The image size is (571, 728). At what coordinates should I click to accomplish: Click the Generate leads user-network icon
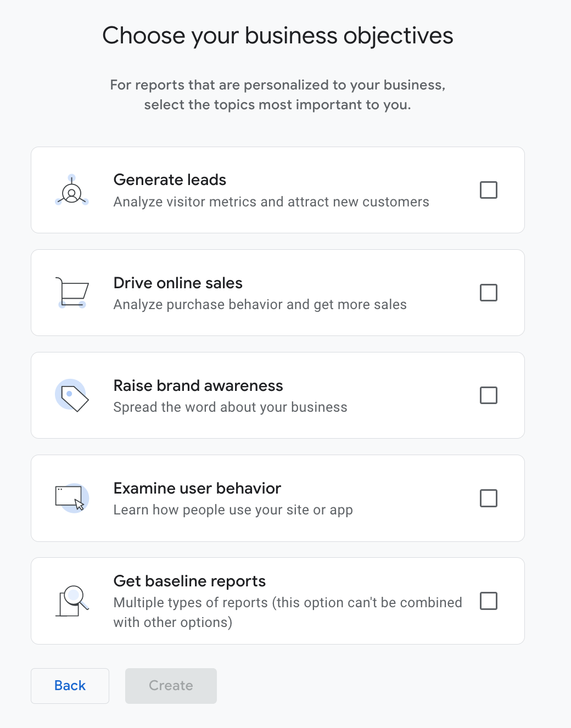coord(72,191)
